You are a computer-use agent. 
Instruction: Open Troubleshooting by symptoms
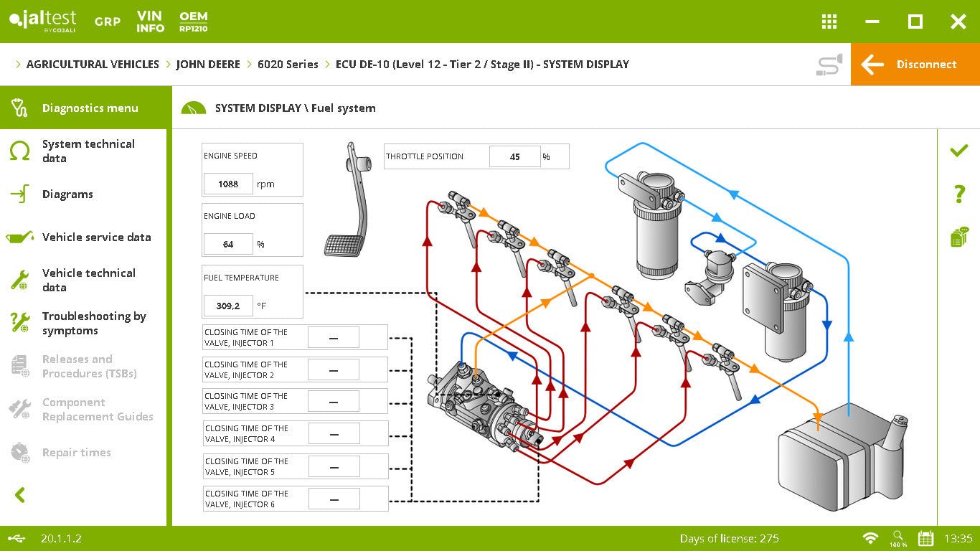pyautogui.click(x=95, y=323)
